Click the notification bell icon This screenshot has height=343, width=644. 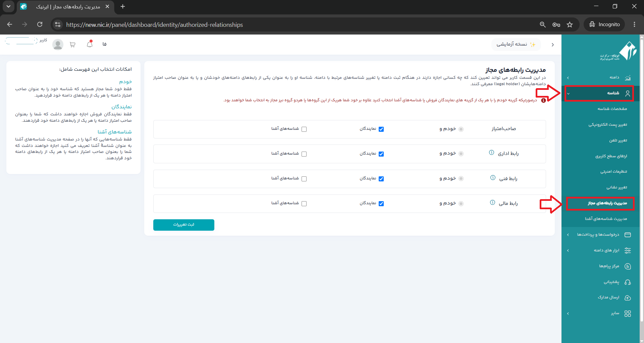click(x=90, y=44)
